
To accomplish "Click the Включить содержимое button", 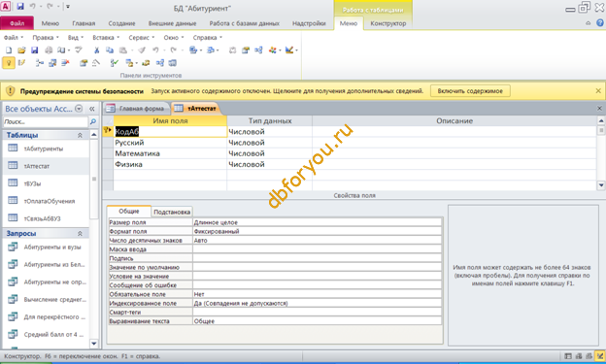I will pyautogui.click(x=470, y=91).
